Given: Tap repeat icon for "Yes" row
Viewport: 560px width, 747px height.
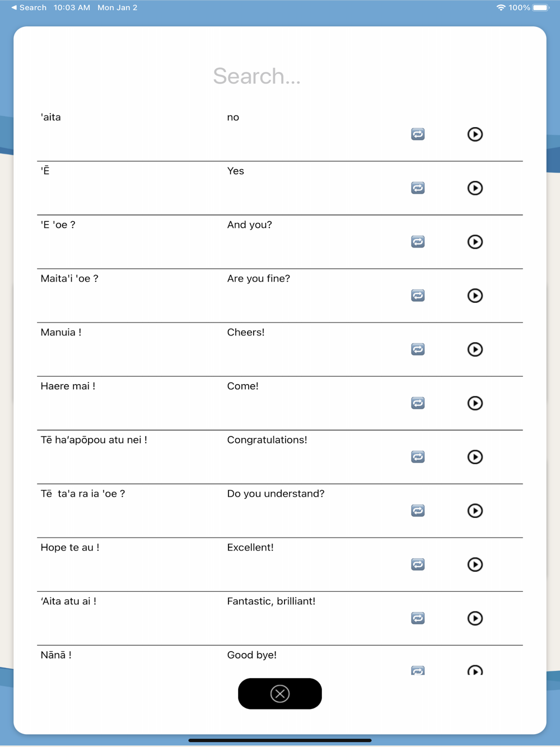Looking at the screenshot, I should pyautogui.click(x=418, y=188).
